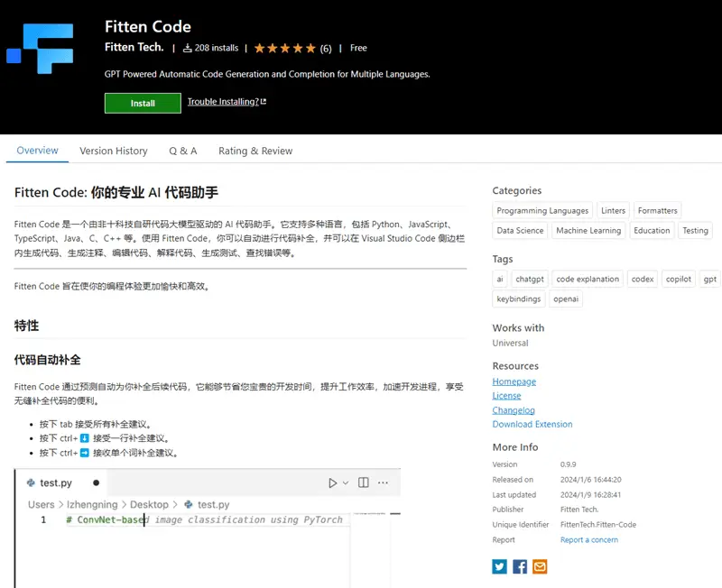Click the five-star rating stars
722x588 pixels.
[x=284, y=48]
